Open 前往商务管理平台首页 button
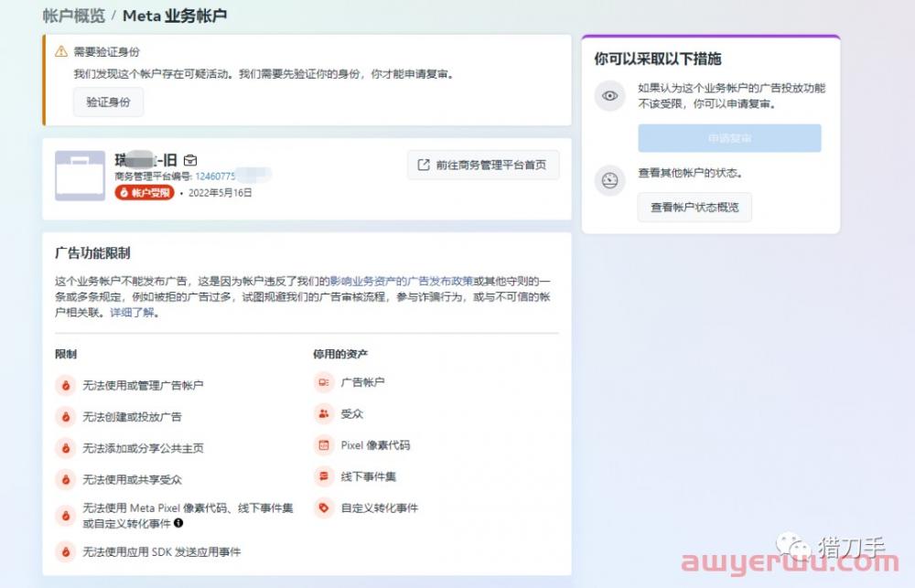Image resolution: width=915 pixels, height=588 pixels. (483, 166)
